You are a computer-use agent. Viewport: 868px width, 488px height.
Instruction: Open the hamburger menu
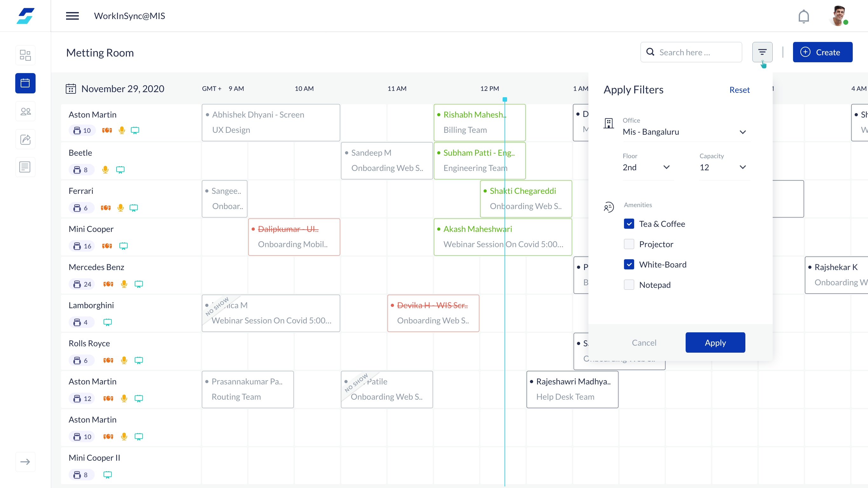72,16
